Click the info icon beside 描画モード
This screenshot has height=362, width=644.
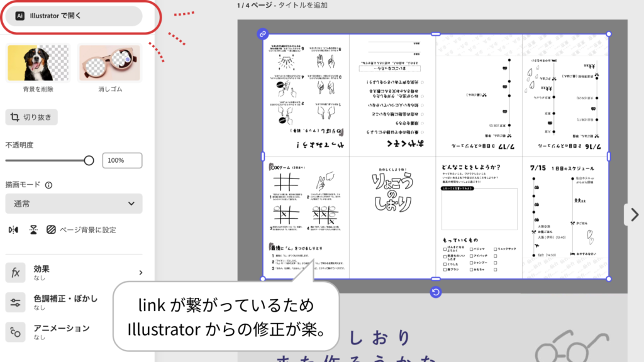[48, 185]
